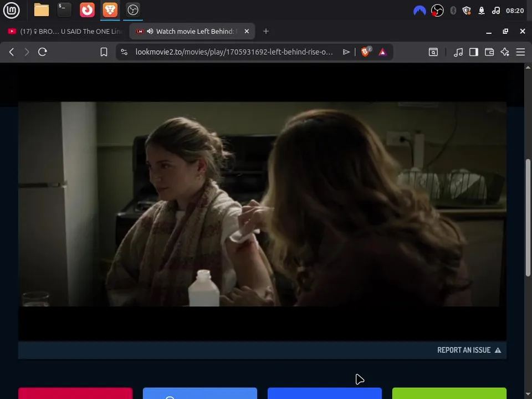The image size is (532, 399).
Task: Open the OBS Studio taskbar icon
Action: (132, 10)
